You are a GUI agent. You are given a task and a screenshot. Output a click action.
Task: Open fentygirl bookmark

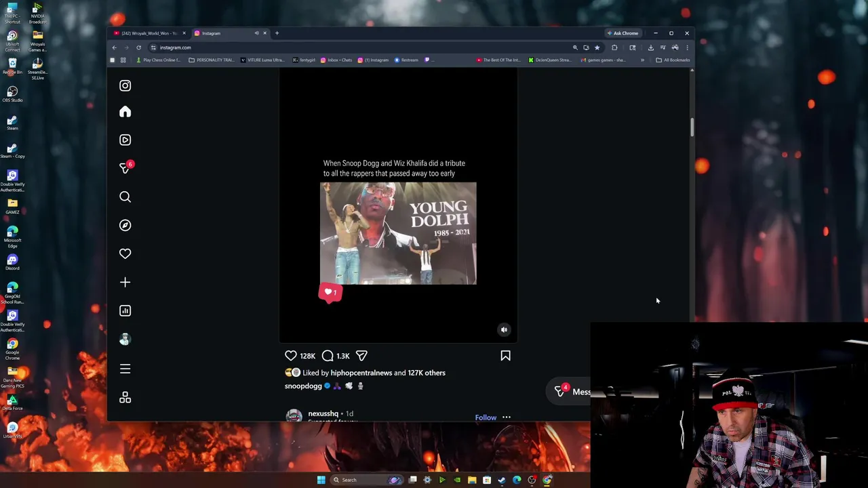point(304,60)
